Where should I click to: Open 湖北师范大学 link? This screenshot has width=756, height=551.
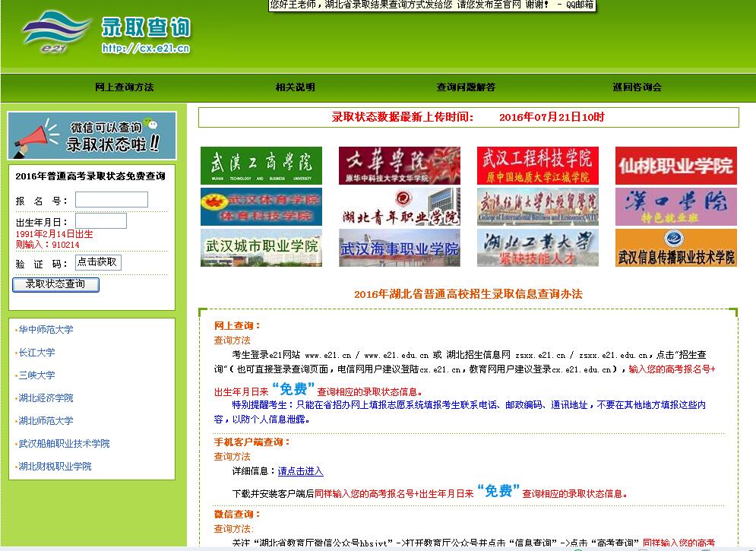46,421
